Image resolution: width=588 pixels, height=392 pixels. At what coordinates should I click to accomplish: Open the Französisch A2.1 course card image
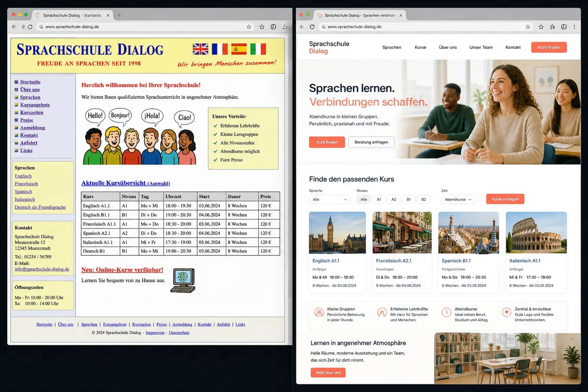[x=402, y=233]
